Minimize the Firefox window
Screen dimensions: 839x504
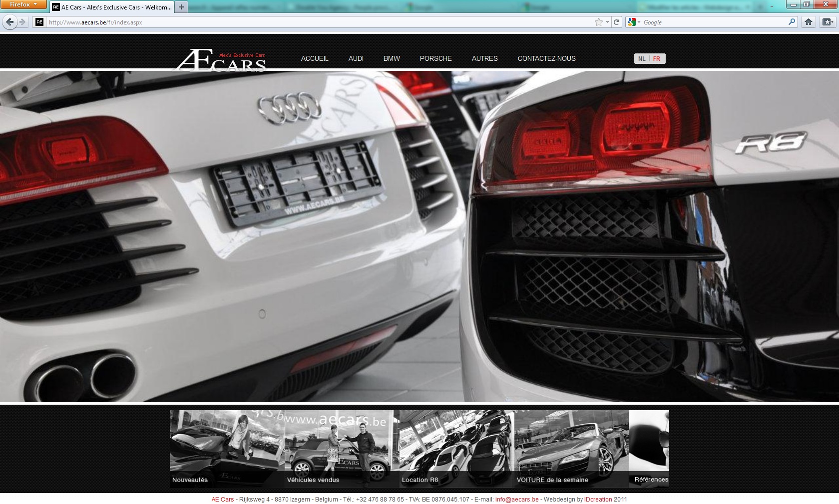[x=794, y=4]
